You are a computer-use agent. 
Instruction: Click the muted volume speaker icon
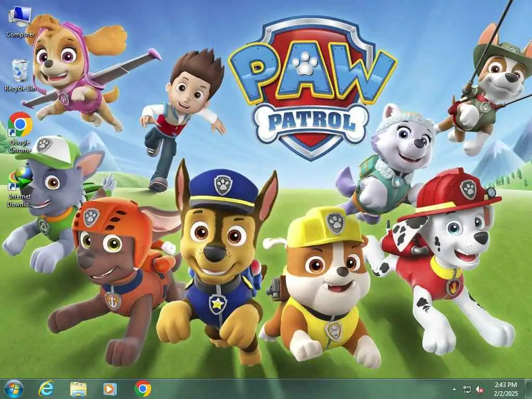(480, 390)
